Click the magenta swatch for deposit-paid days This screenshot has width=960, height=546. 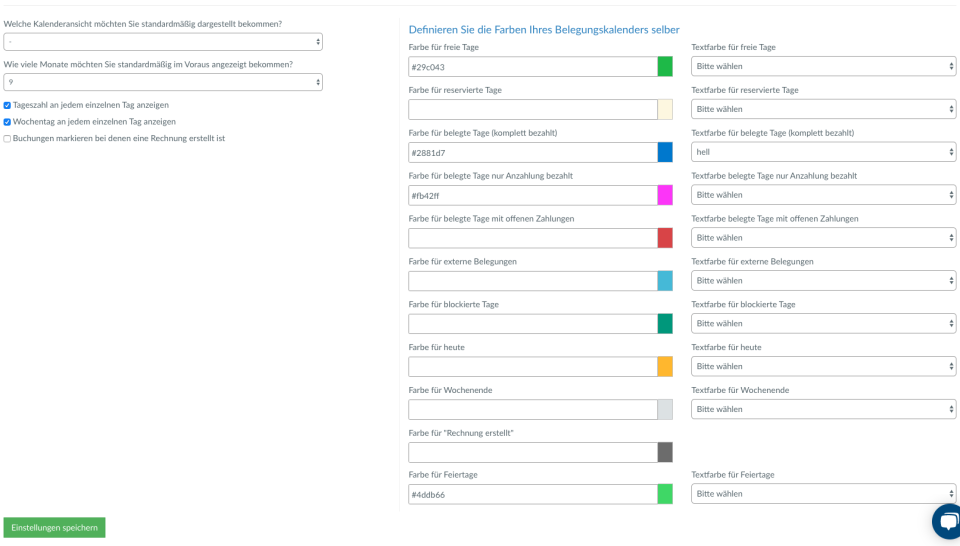[x=665, y=196]
